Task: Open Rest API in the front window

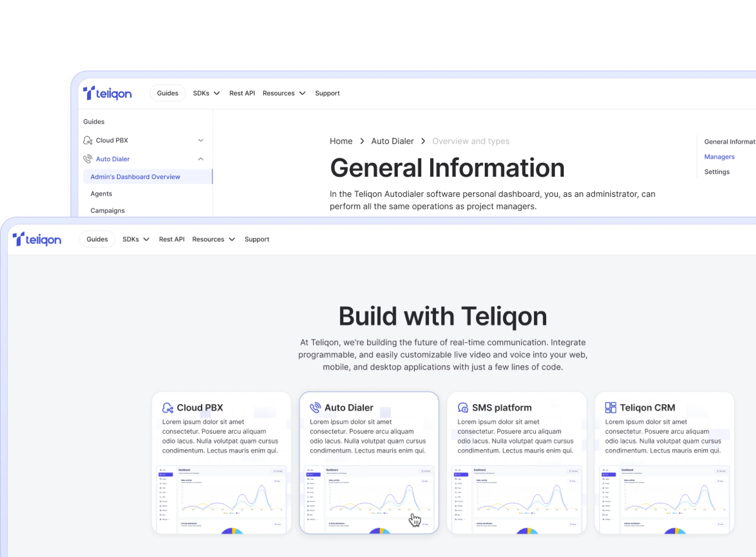Action: point(172,239)
